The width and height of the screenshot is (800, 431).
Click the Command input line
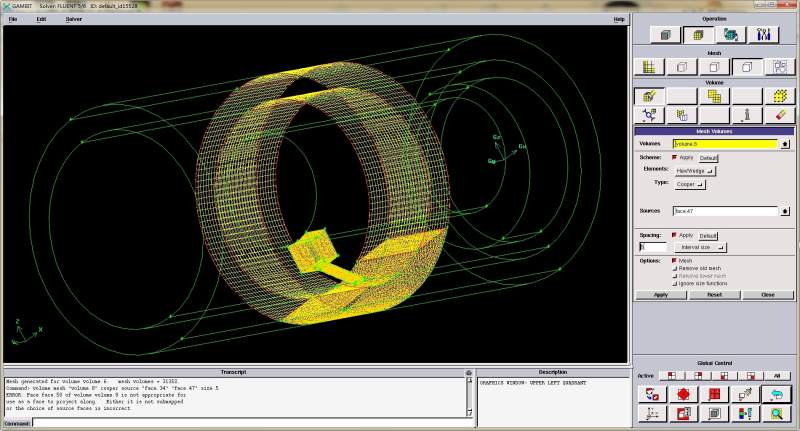tap(253, 423)
